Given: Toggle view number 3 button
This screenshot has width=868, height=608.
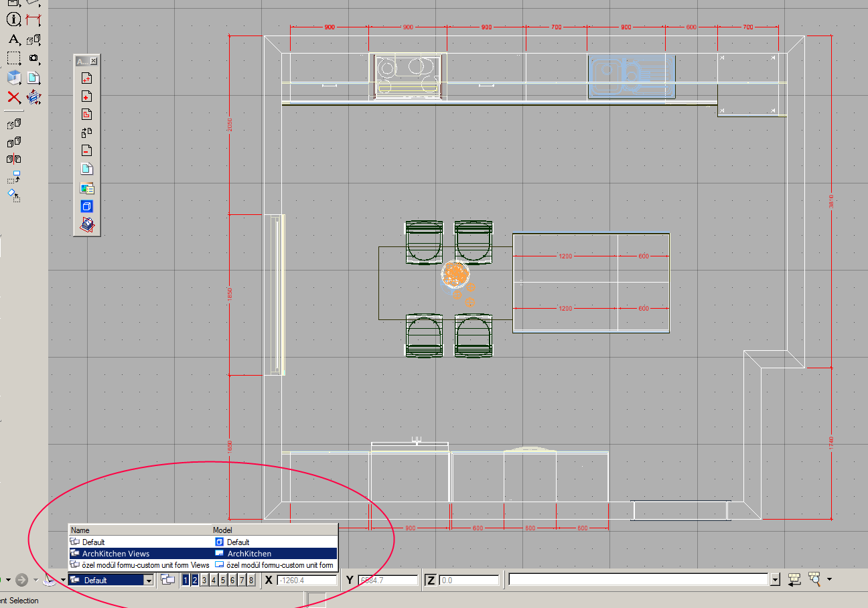Looking at the screenshot, I should coord(204,580).
